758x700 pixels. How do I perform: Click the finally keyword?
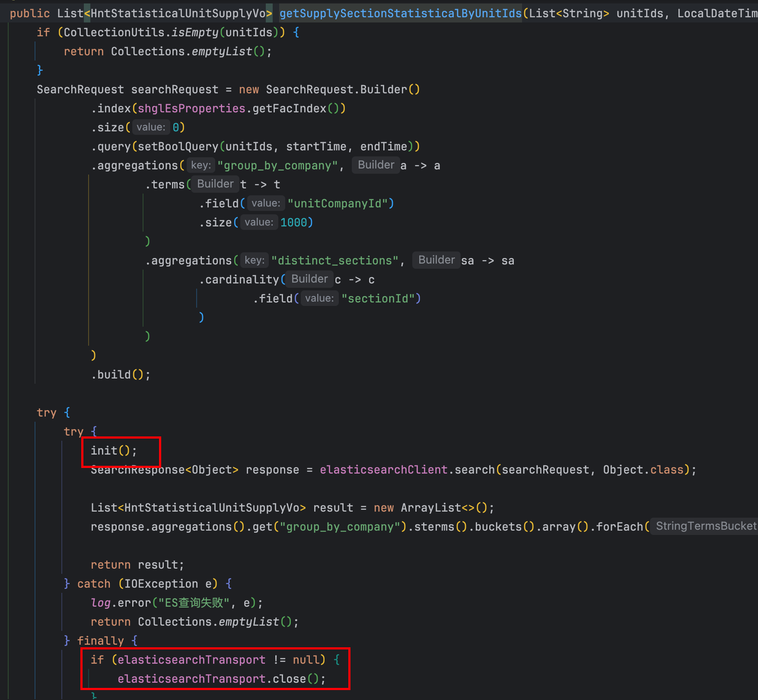100,641
